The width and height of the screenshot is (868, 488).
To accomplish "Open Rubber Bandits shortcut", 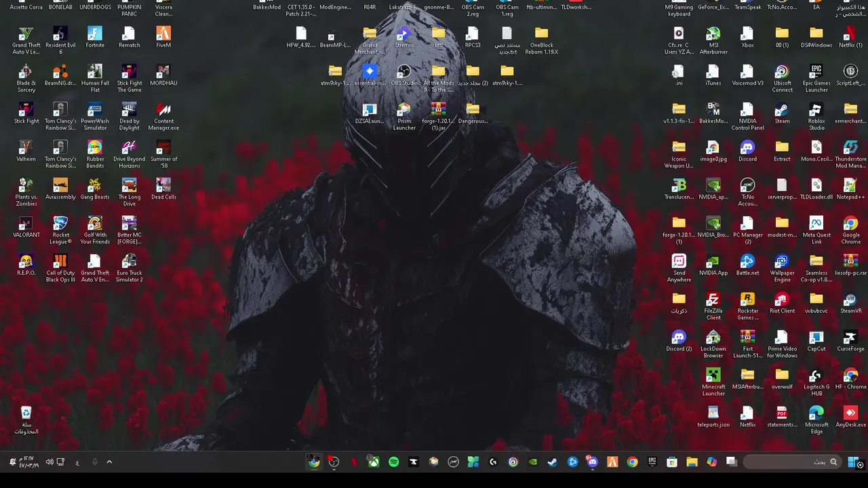I will pos(95,155).
